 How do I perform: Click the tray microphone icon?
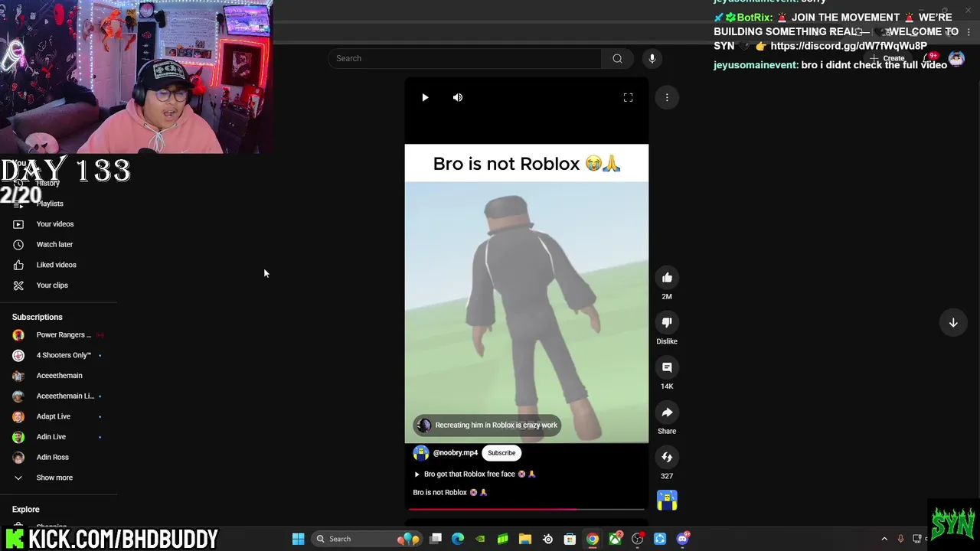[x=900, y=539]
